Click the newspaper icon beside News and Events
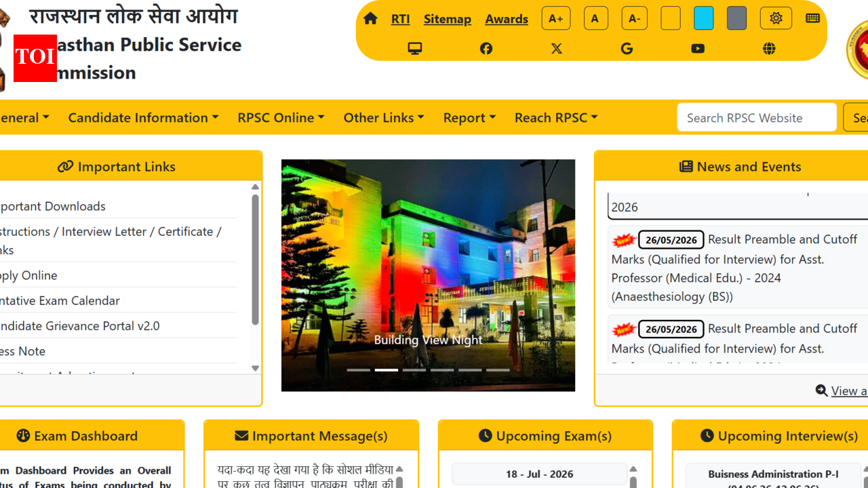Screen dimensions: 868x488 click(x=686, y=167)
